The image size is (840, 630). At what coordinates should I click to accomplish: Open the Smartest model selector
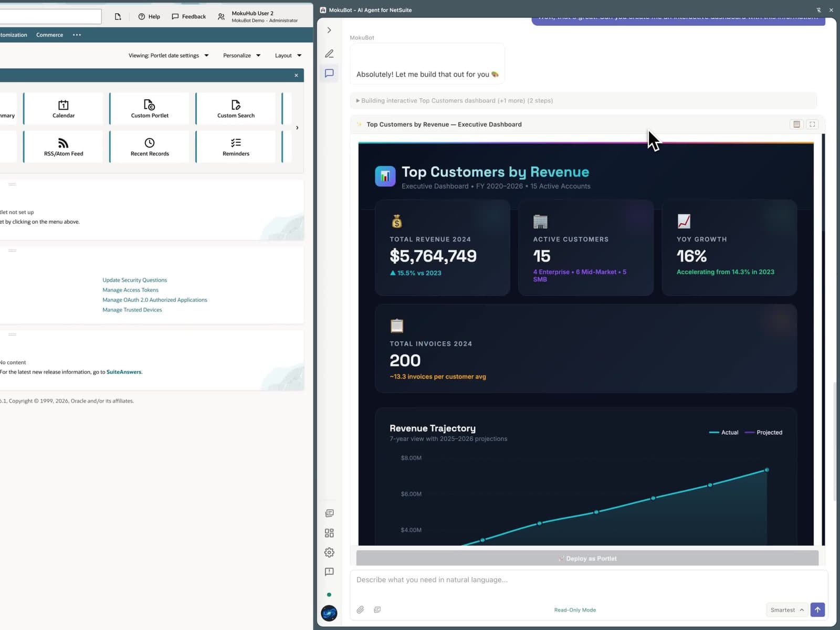click(786, 610)
